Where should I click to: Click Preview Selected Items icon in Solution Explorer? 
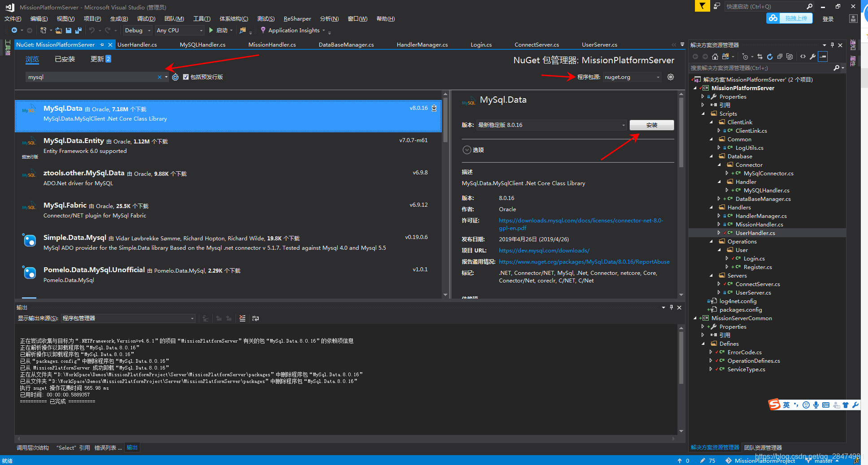pyautogui.click(x=823, y=56)
